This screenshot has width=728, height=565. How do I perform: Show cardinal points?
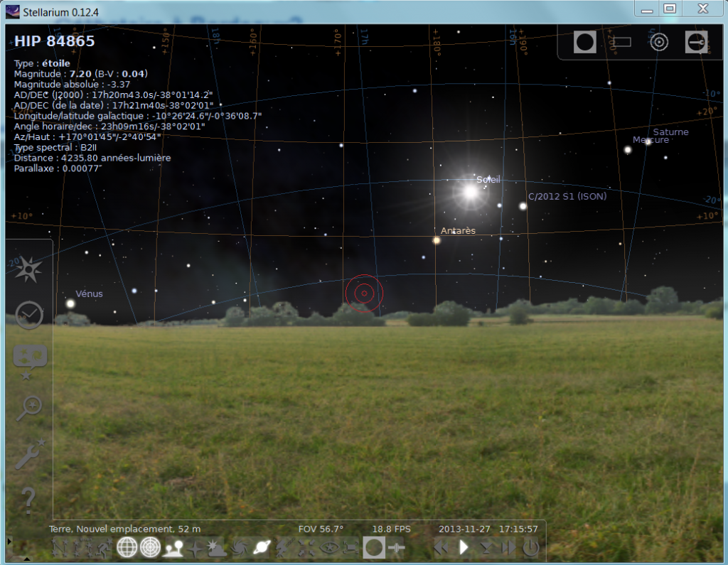pyautogui.click(x=195, y=548)
